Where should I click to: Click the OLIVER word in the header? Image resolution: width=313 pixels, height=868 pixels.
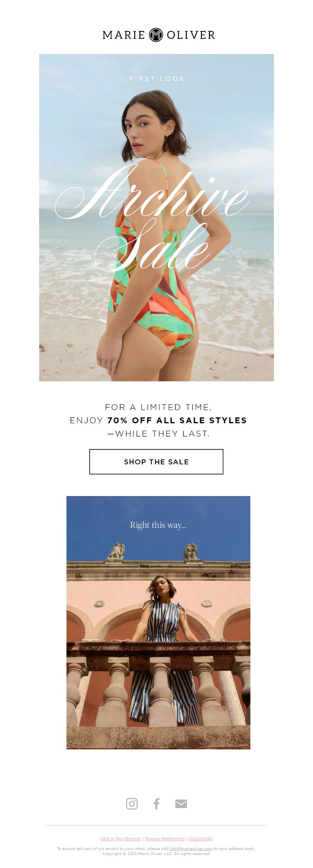point(191,35)
